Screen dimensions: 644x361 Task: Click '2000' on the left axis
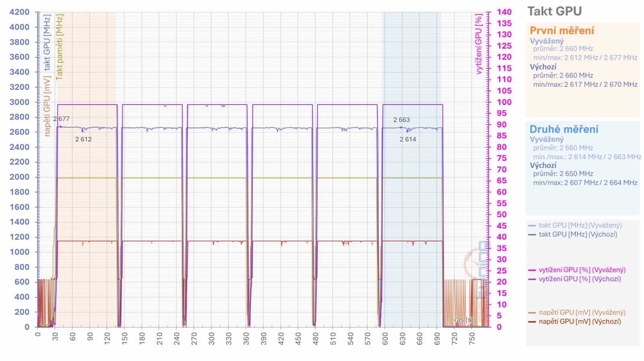(x=20, y=177)
